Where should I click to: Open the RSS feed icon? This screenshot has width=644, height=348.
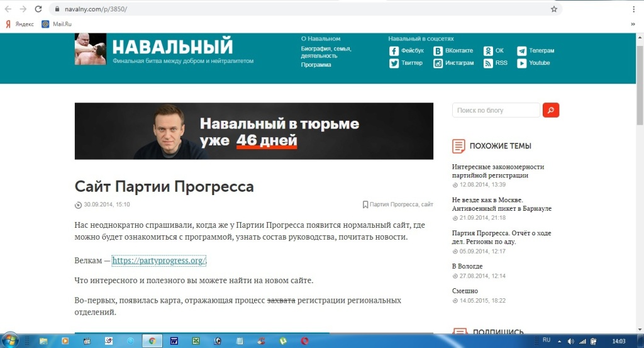488,64
